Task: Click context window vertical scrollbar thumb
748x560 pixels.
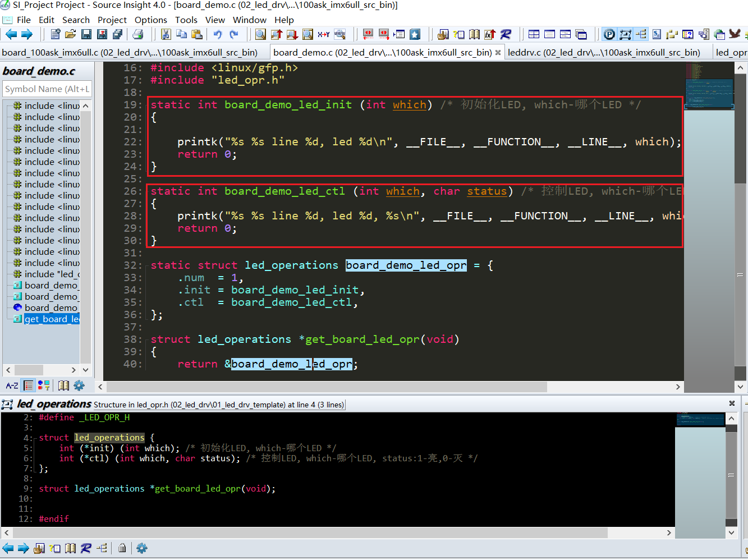Action: [x=731, y=476]
